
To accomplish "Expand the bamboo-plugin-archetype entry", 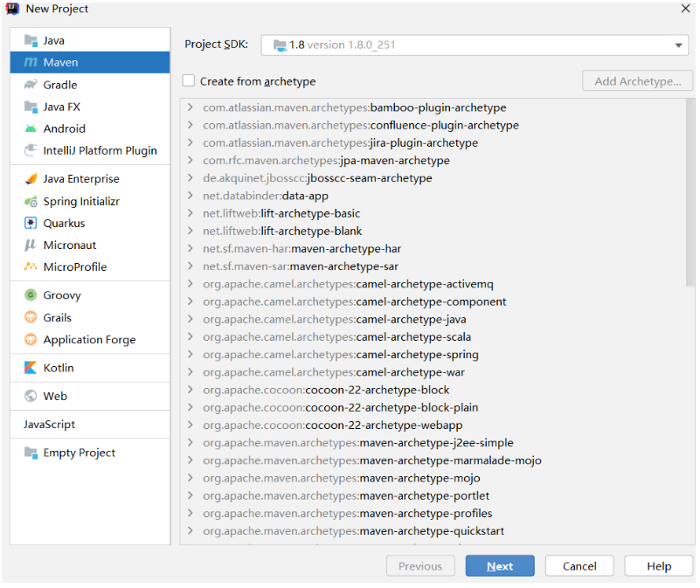I will pyautogui.click(x=191, y=107).
